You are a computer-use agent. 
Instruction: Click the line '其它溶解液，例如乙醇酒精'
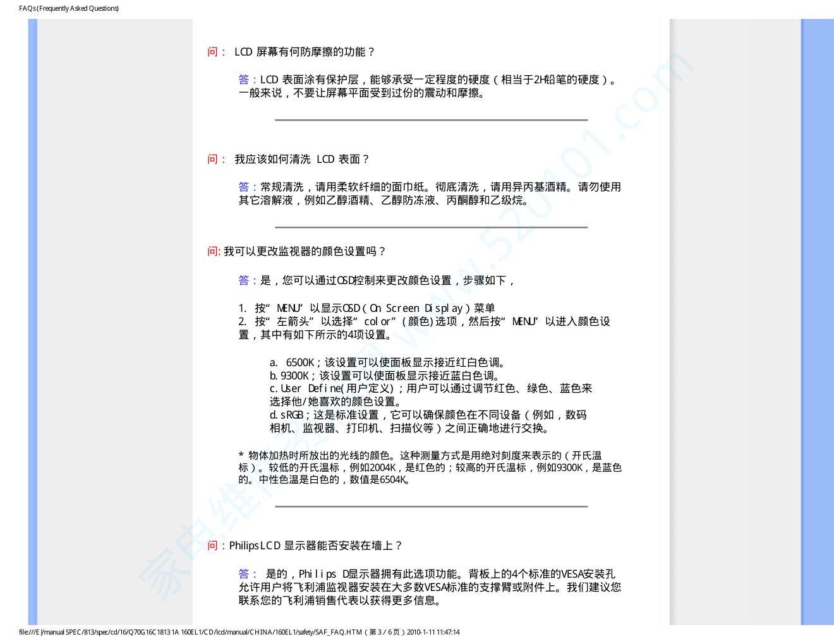coord(384,200)
